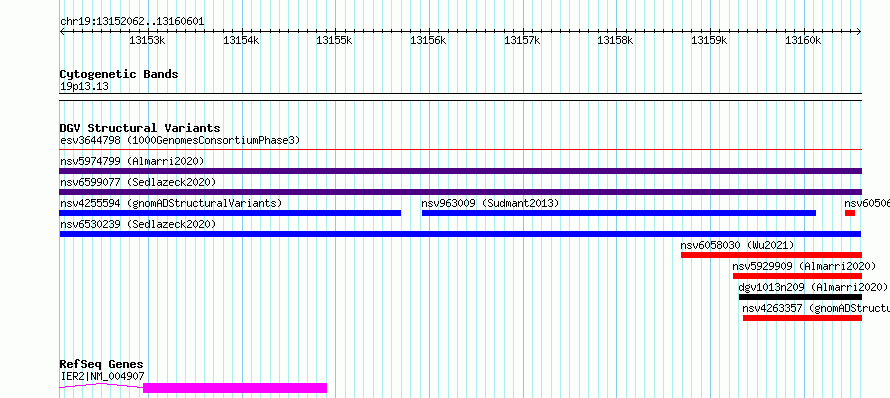Open the IER2|NM_004907 gene label
The image size is (890, 398).
[102, 376]
